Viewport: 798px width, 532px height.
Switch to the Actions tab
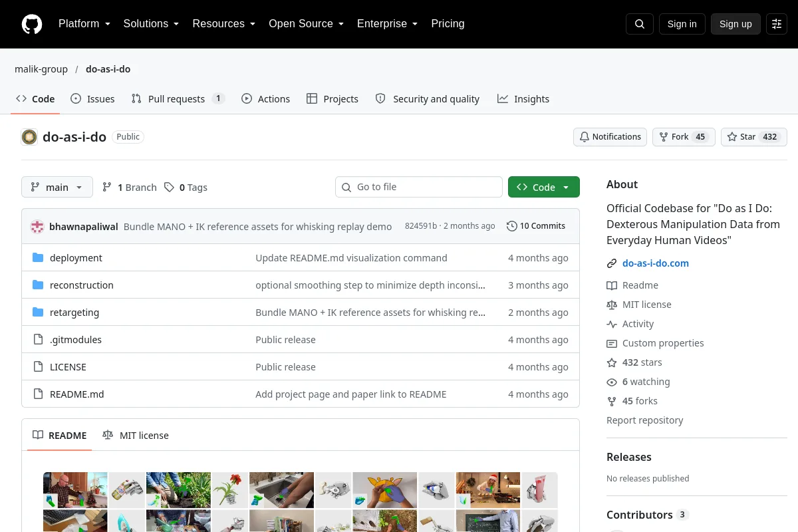(x=265, y=99)
